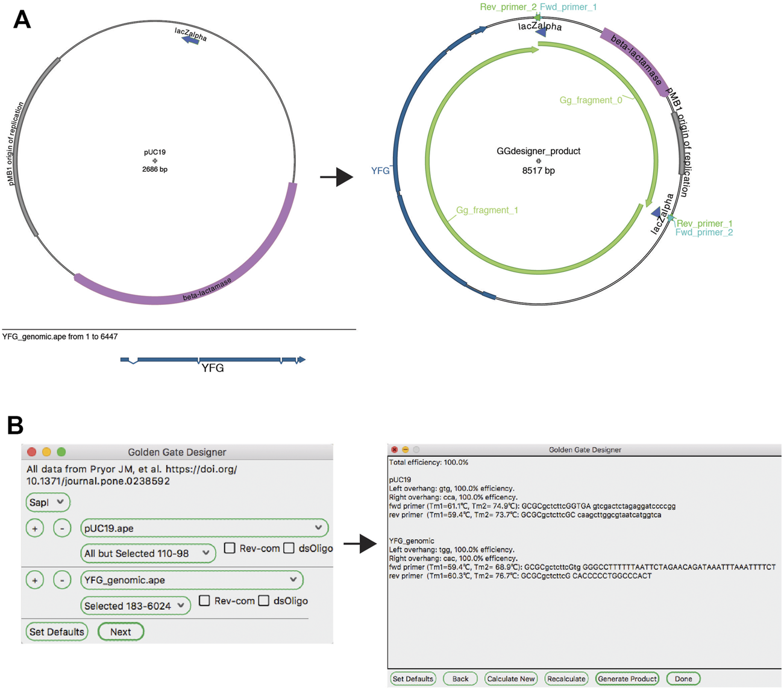Viewport: 784px width, 690px height.
Task: Click the minus button beside pUC19.ape
Action: (62, 528)
